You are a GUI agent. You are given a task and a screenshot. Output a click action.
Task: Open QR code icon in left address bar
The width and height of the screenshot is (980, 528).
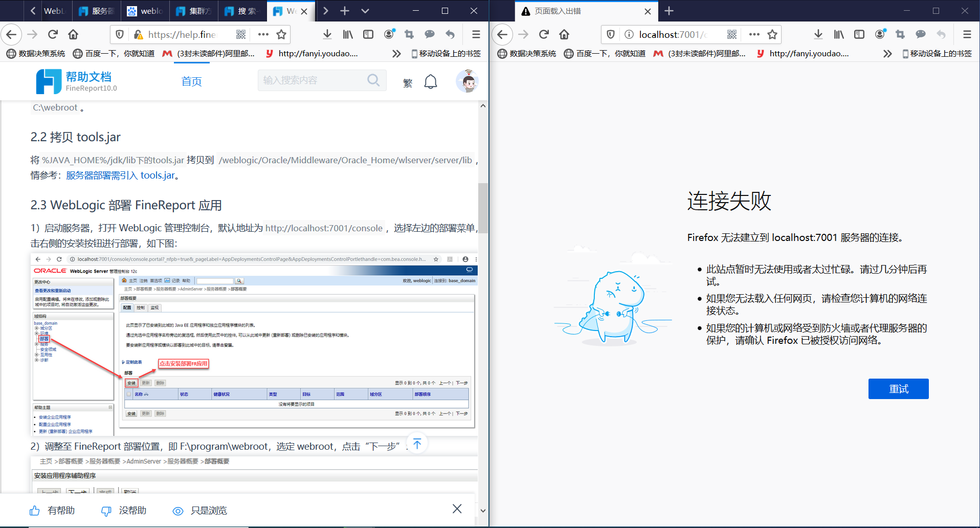pos(241,34)
